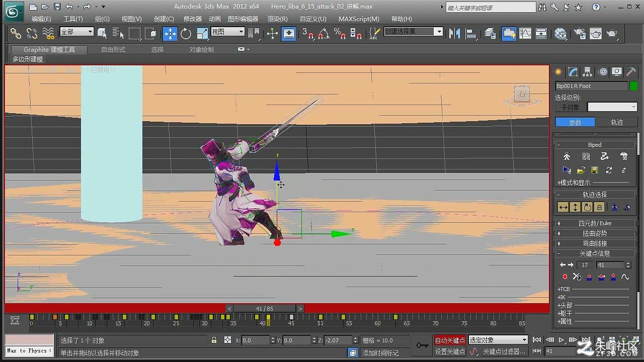Click the Unlink Selection tool
The height and width of the screenshot is (362, 644).
tap(32, 33)
